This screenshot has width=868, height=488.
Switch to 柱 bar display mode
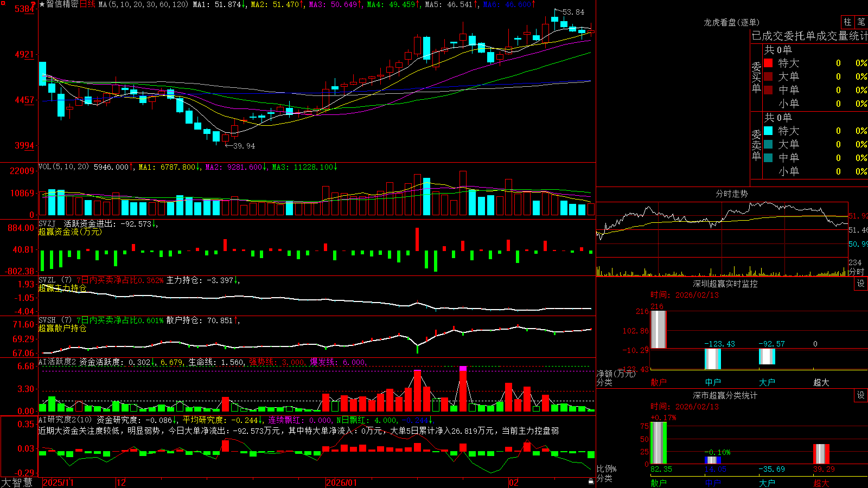click(x=847, y=22)
